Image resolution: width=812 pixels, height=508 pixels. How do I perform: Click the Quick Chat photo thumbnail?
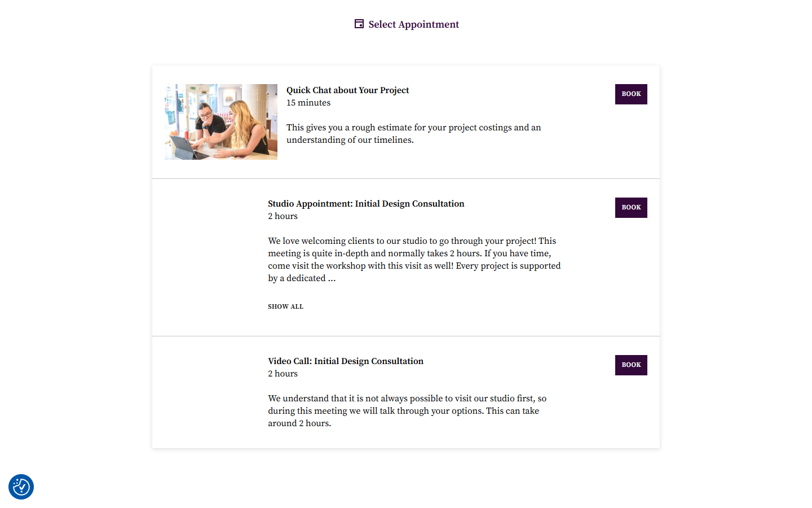[221, 122]
